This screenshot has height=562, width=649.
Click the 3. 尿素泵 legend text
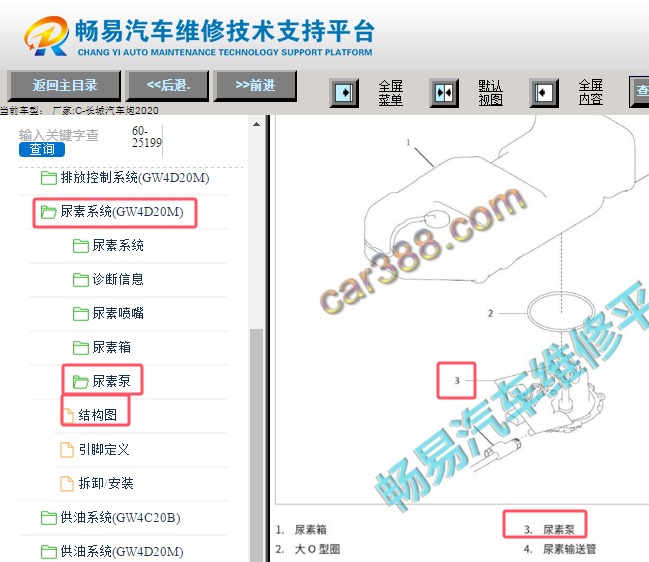click(549, 530)
